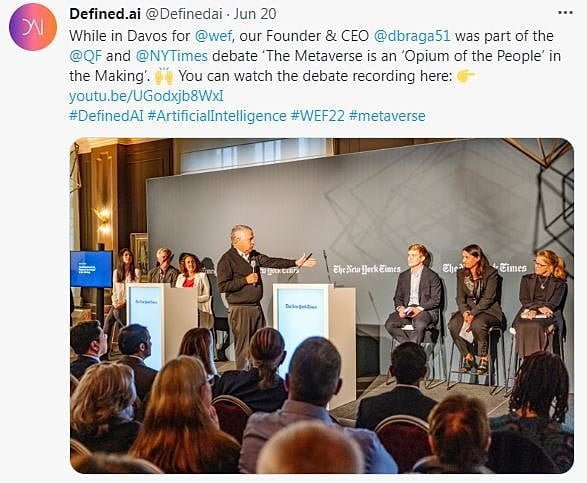The width and height of the screenshot is (587, 483).
Task: Open the @wef mention
Action: (213, 36)
